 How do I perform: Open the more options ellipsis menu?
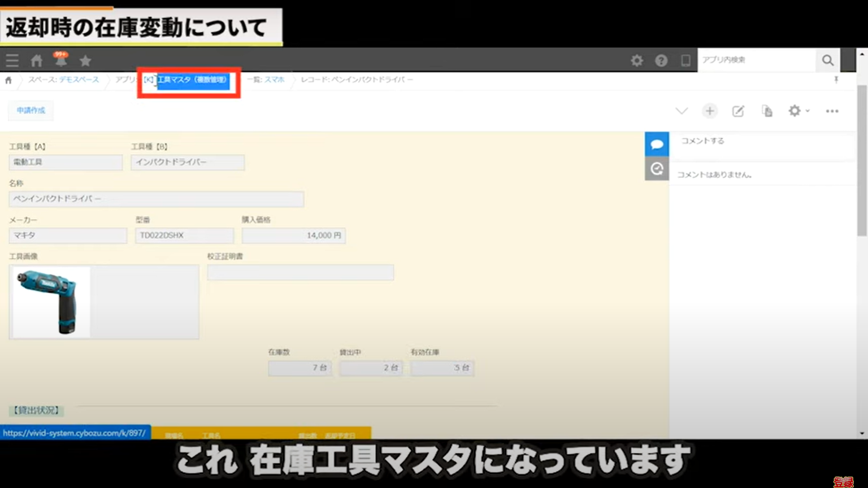[831, 111]
